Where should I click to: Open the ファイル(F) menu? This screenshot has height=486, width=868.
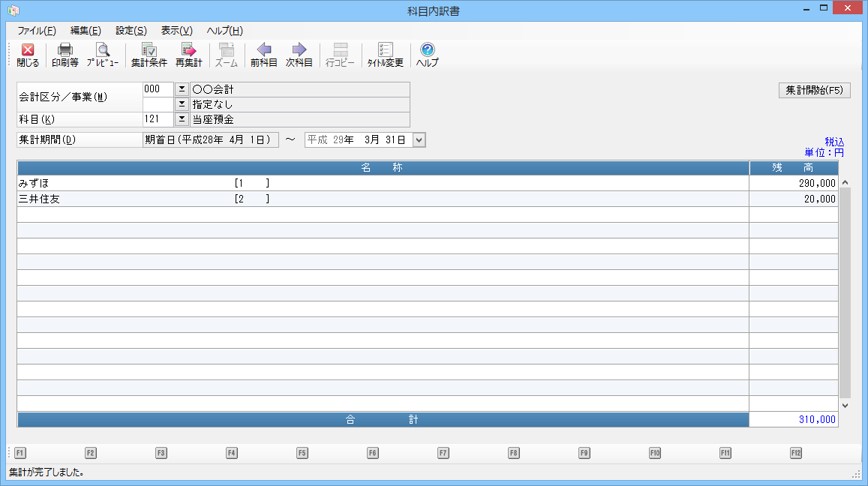[x=36, y=31]
